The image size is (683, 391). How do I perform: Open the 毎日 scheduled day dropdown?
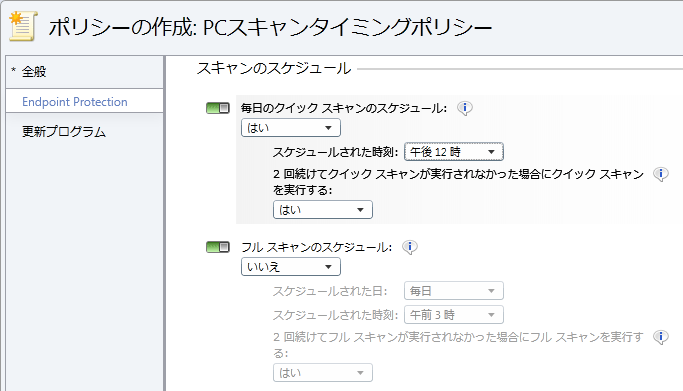click(454, 291)
